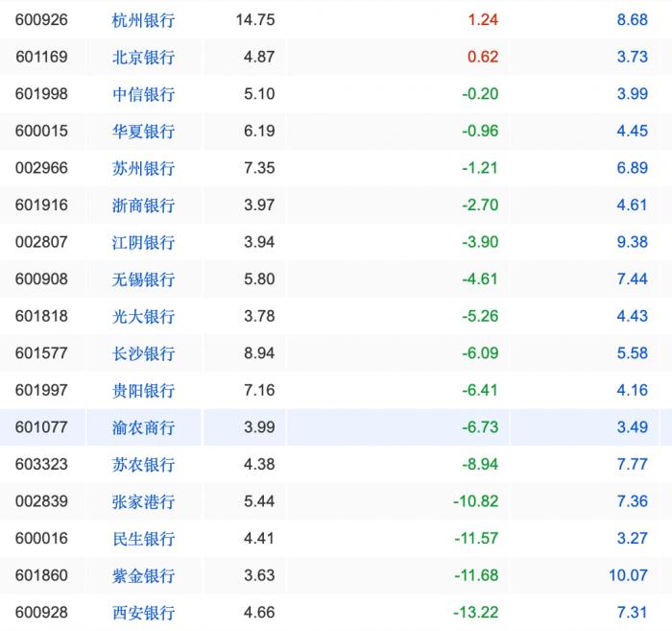This screenshot has height=631, width=672.
Task: Click the 光大银行 stock name
Action: click(x=143, y=316)
